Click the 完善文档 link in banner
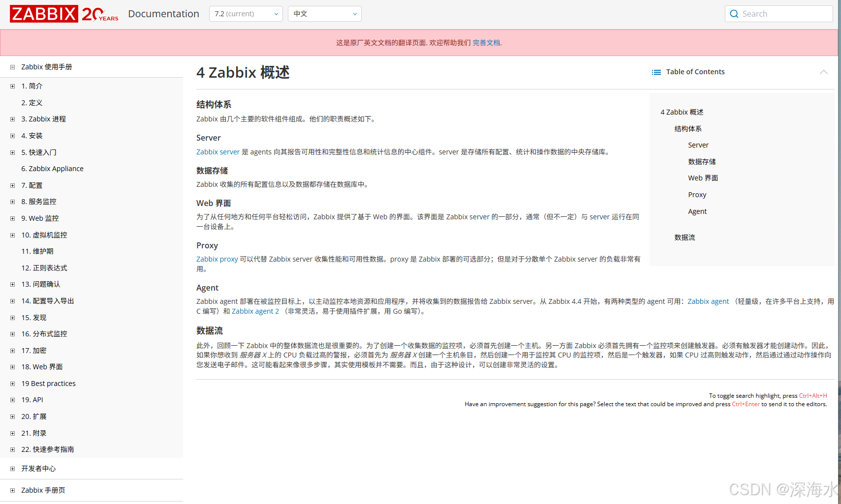The height and width of the screenshot is (504, 841). 486,43
